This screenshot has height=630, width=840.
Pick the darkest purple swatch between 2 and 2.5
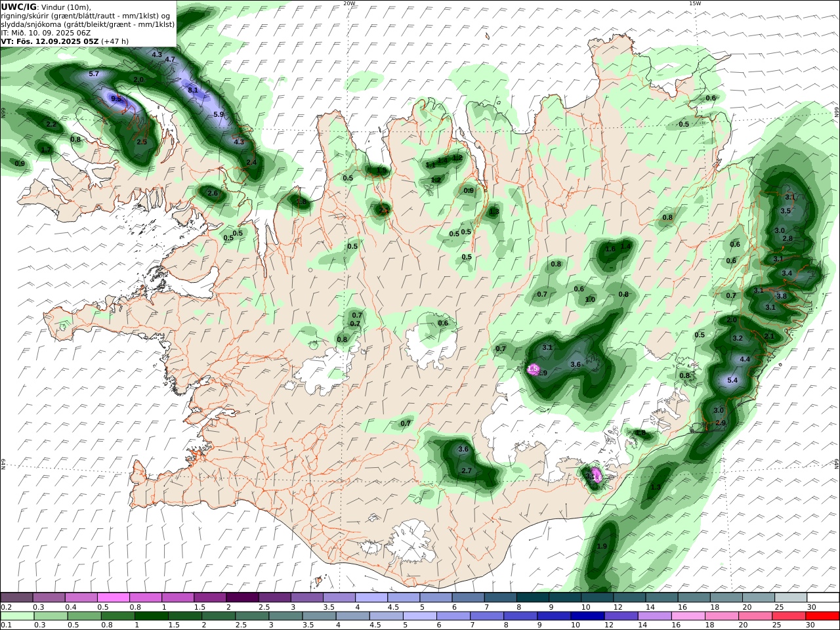[242, 598]
